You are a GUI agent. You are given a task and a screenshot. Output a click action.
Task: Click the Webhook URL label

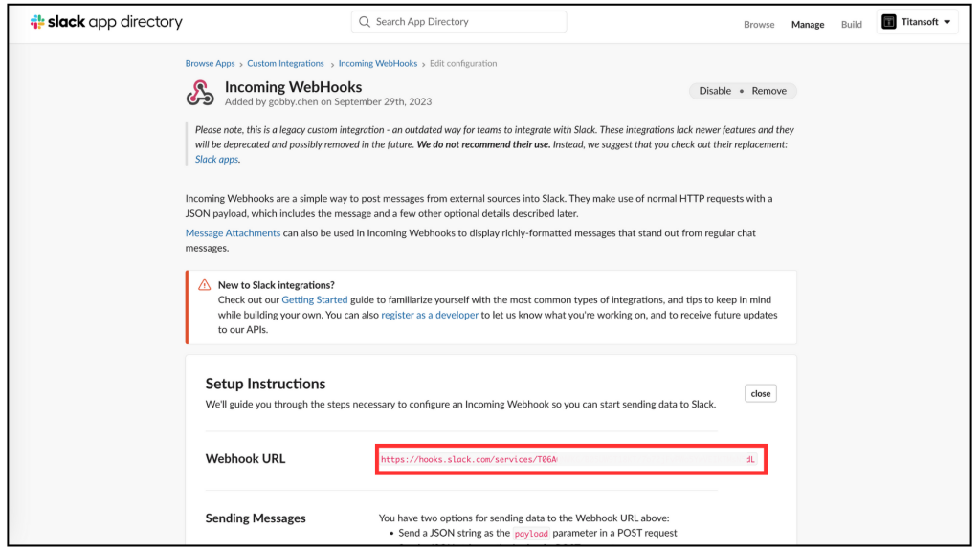245,458
